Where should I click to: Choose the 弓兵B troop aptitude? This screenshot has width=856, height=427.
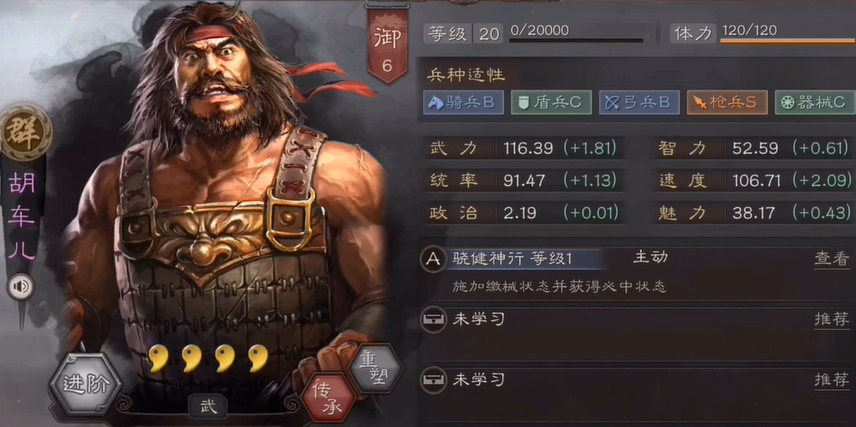click(x=639, y=103)
